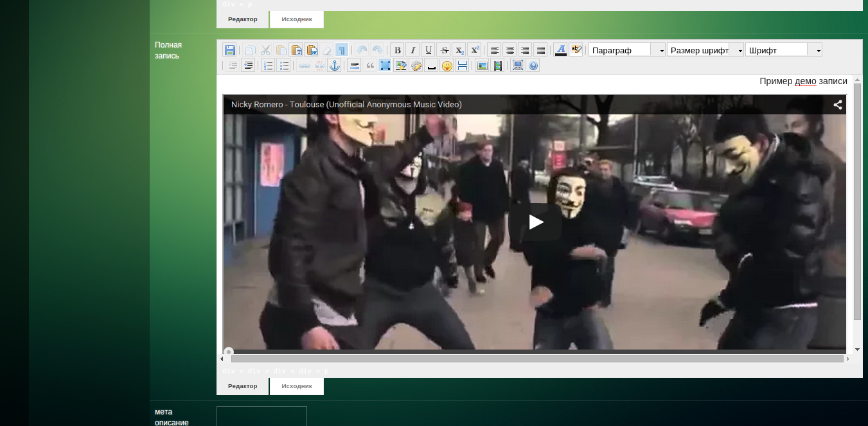Click the blockquote quotation icon
The height and width of the screenshot is (426, 868).
tap(369, 66)
